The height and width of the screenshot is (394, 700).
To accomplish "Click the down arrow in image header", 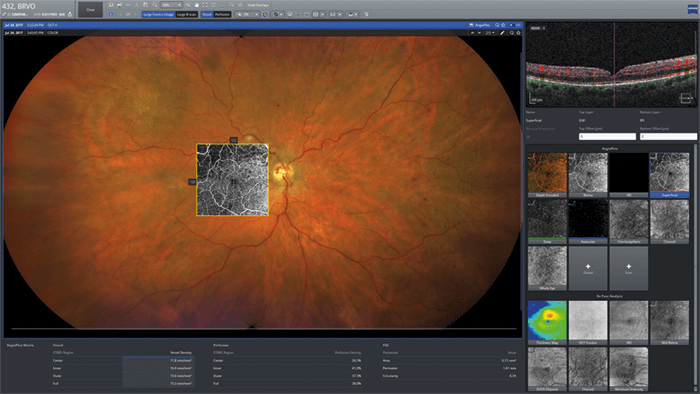I will click(479, 33).
